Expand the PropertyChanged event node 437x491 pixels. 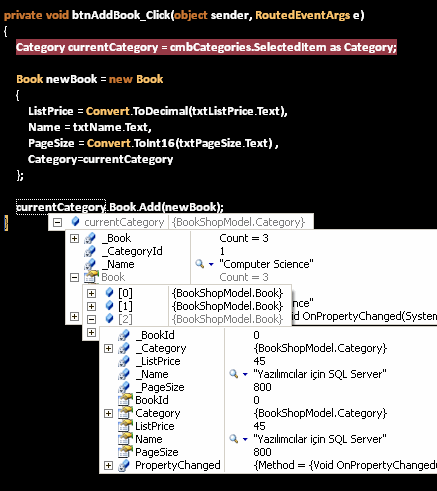[x=108, y=465]
